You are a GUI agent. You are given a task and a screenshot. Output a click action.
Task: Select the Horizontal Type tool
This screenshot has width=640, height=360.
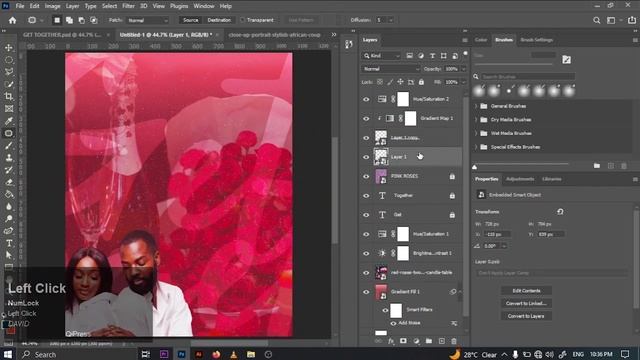pos(9,243)
